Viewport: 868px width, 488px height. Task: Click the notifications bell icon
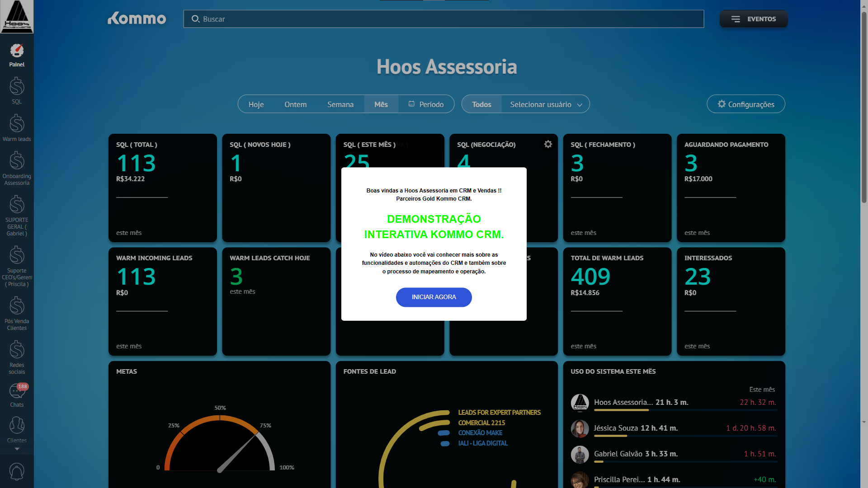coord(17,471)
